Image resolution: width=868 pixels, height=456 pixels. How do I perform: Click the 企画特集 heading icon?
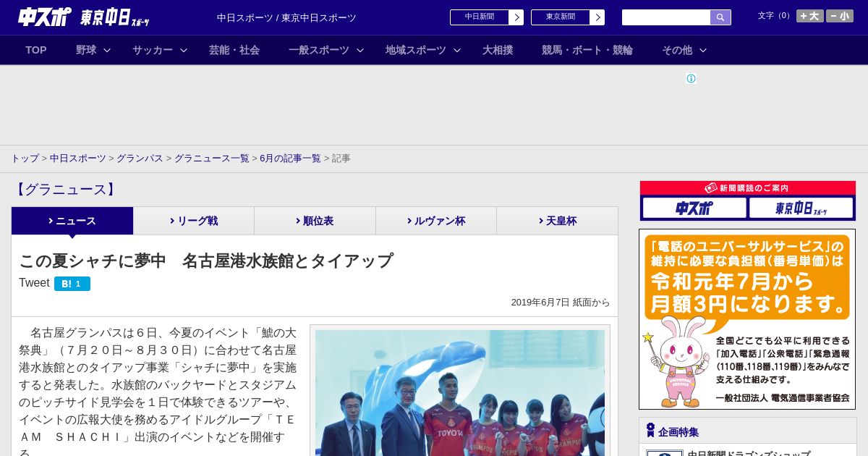(x=650, y=431)
